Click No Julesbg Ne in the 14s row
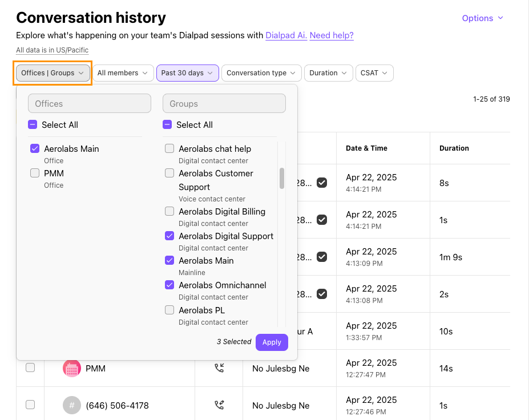The height and width of the screenshot is (420, 529). click(x=281, y=369)
